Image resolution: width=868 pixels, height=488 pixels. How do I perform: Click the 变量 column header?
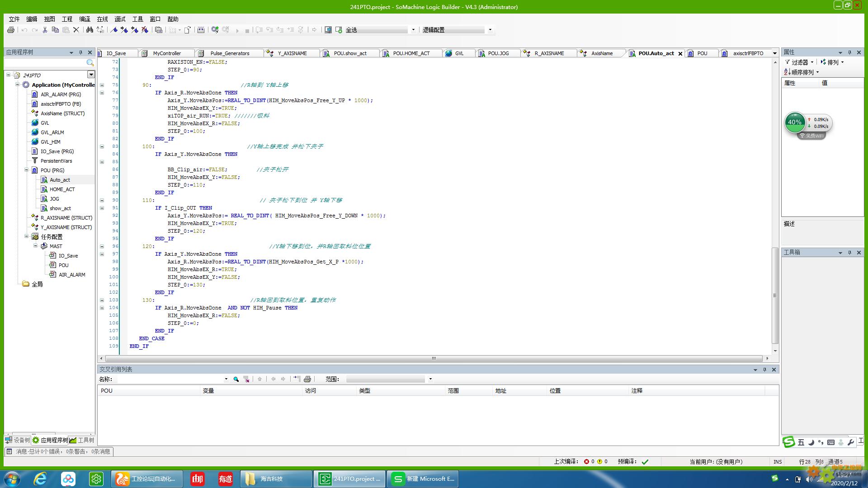pos(251,391)
